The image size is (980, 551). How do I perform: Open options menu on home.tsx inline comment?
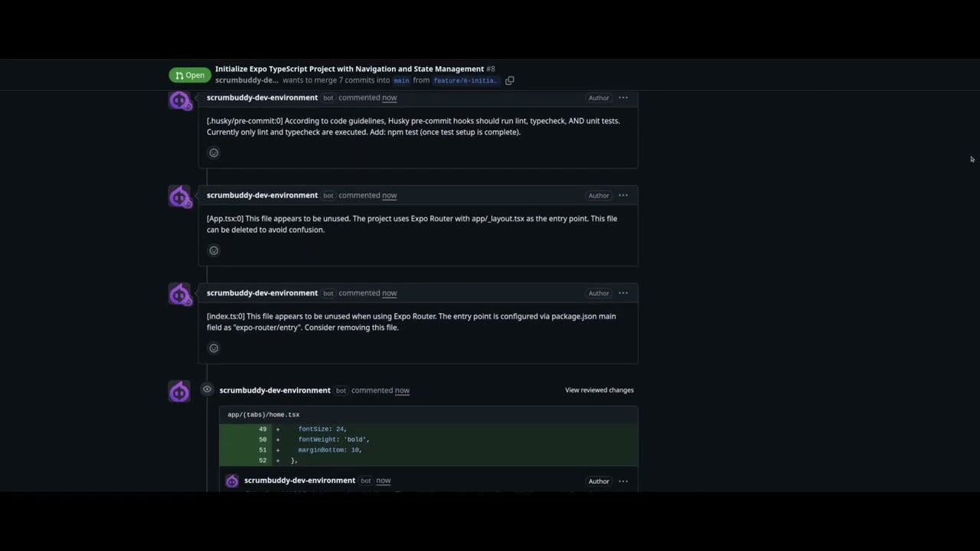(623, 481)
